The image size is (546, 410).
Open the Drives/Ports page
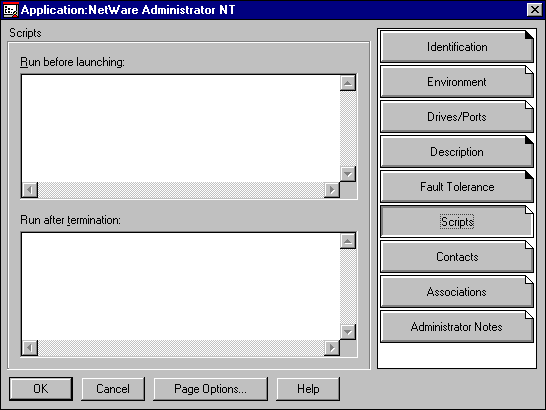point(457,117)
